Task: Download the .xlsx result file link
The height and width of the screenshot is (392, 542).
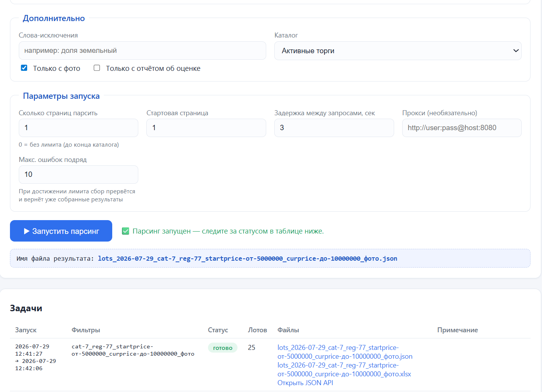Action: tap(344, 369)
